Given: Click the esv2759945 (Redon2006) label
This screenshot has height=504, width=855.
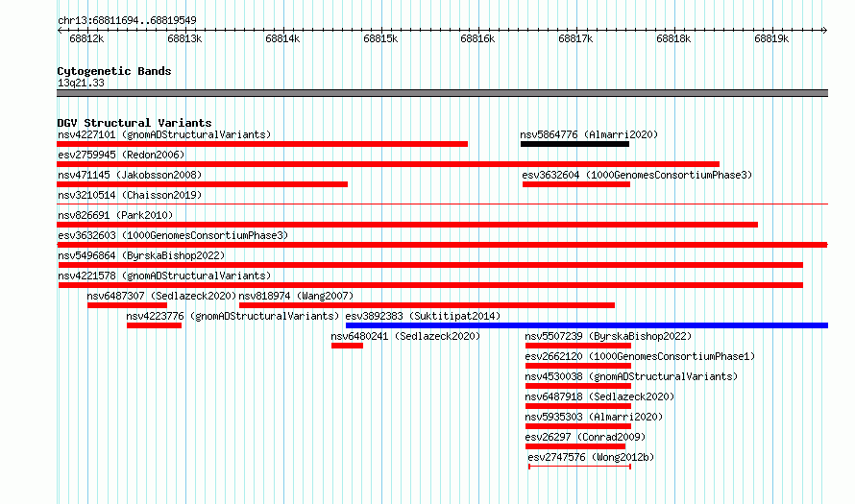Looking at the screenshot, I should click(121, 155).
